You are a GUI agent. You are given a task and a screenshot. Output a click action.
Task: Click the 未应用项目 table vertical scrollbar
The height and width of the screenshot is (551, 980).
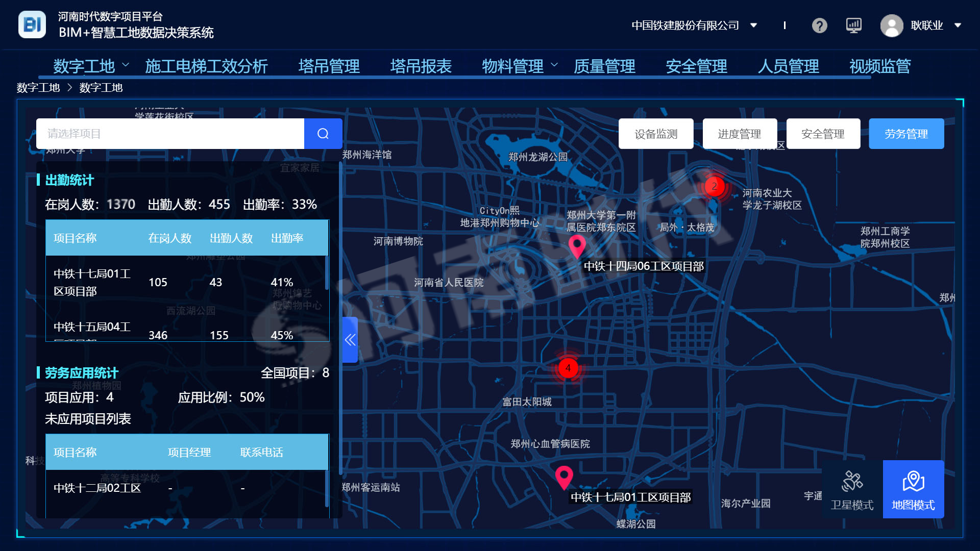click(327, 488)
